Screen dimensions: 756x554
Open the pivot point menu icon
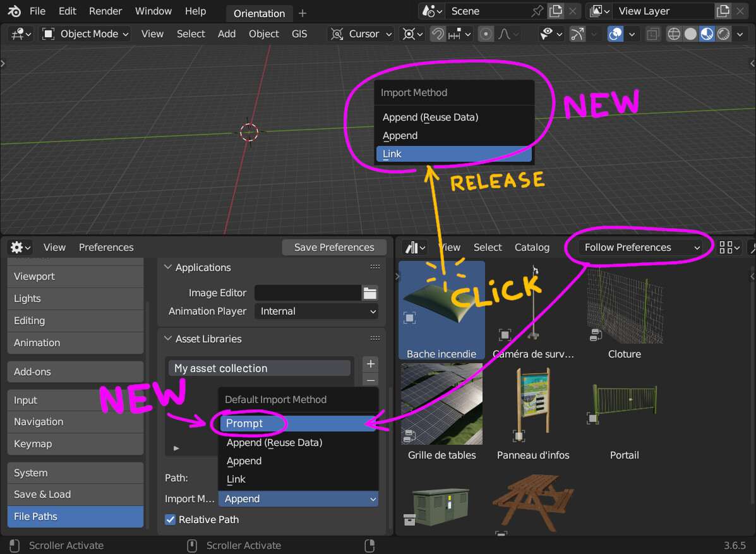[x=412, y=33]
